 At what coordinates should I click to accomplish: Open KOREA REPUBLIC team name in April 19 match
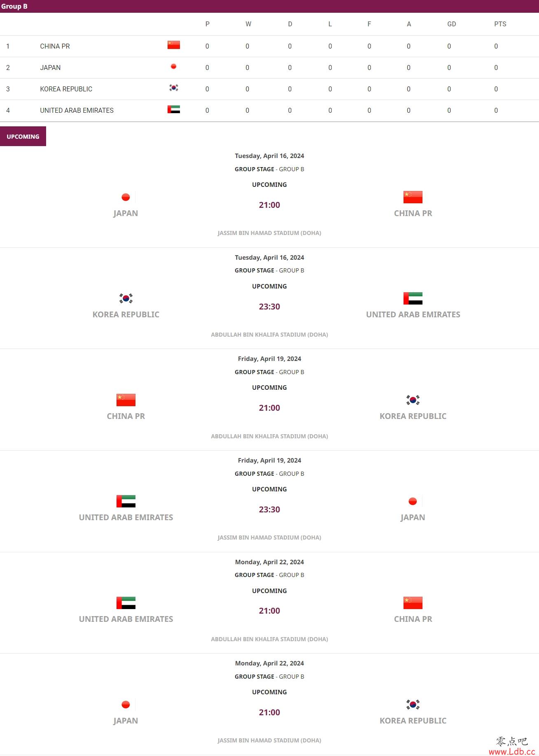(x=413, y=416)
